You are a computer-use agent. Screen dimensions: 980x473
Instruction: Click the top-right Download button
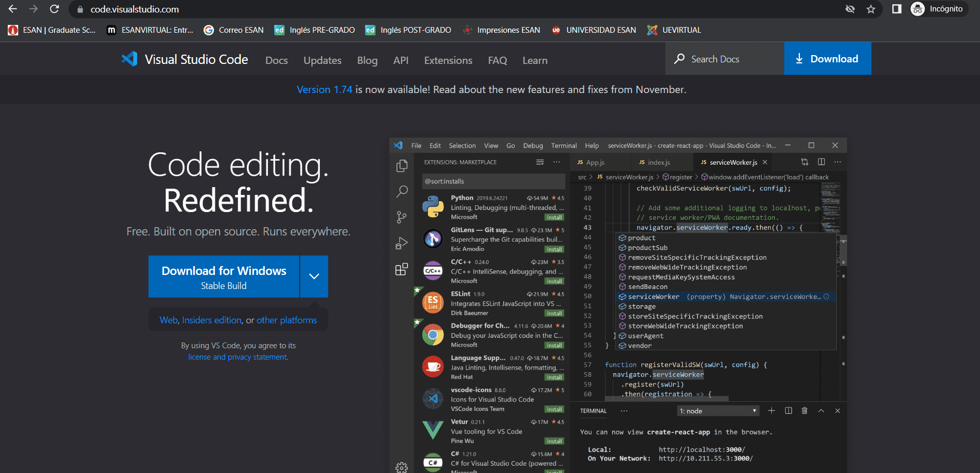827,59
